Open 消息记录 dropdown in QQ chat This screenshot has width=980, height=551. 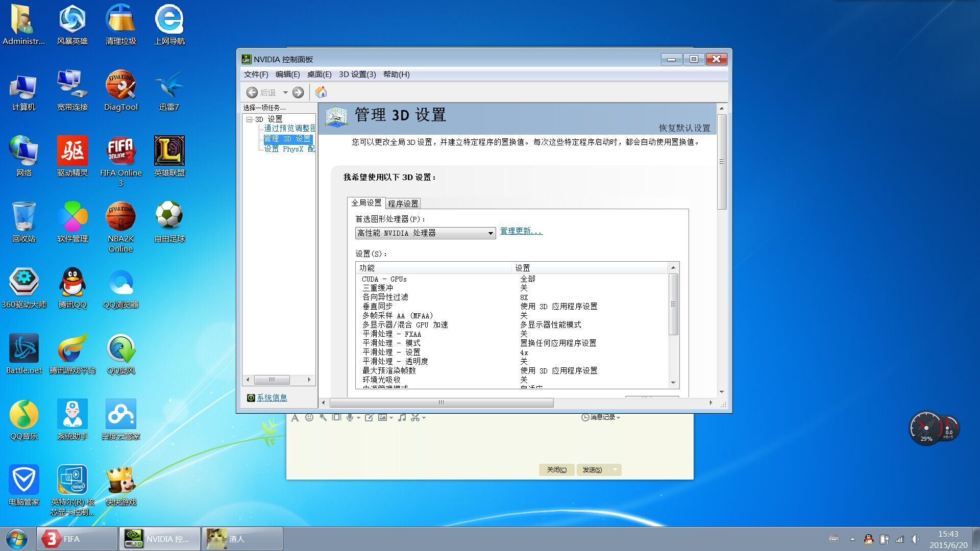(601, 417)
